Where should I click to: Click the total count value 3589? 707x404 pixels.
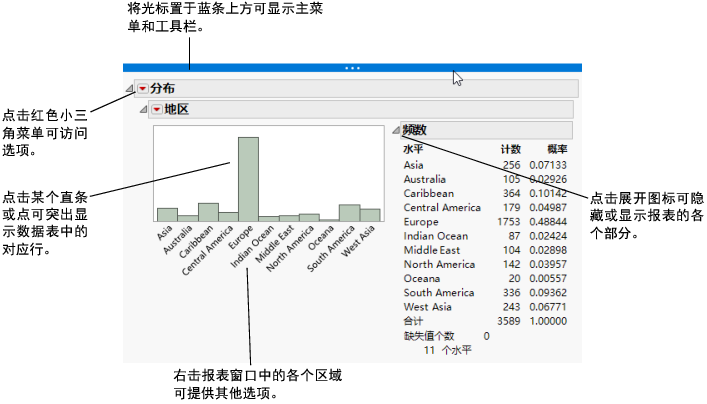(x=509, y=321)
